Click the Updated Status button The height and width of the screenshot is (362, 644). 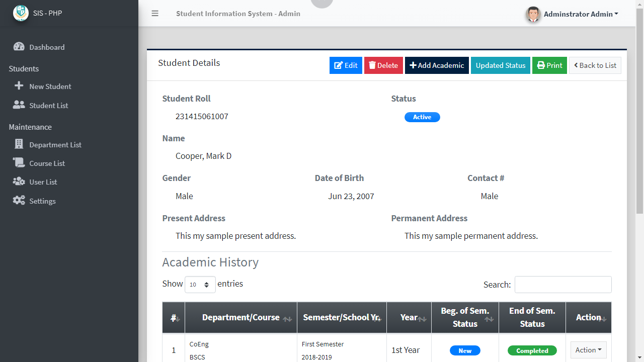pos(501,65)
